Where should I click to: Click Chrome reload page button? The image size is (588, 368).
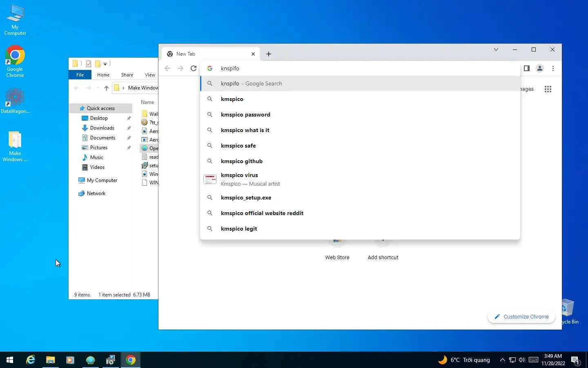(x=194, y=68)
